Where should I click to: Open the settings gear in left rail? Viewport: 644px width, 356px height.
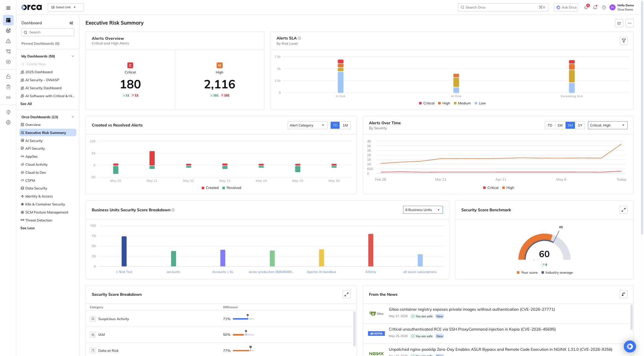[x=8, y=122]
